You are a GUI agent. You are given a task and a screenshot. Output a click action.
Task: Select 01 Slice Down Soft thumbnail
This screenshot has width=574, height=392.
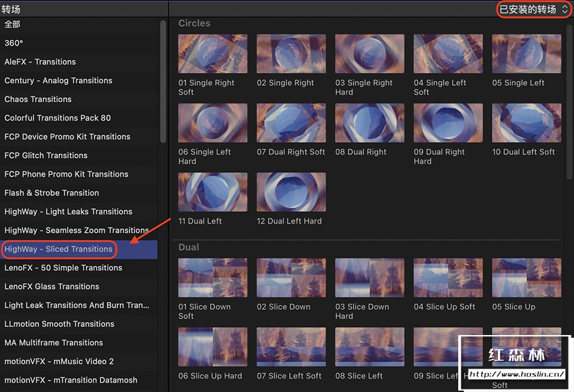(x=213, y=277)
